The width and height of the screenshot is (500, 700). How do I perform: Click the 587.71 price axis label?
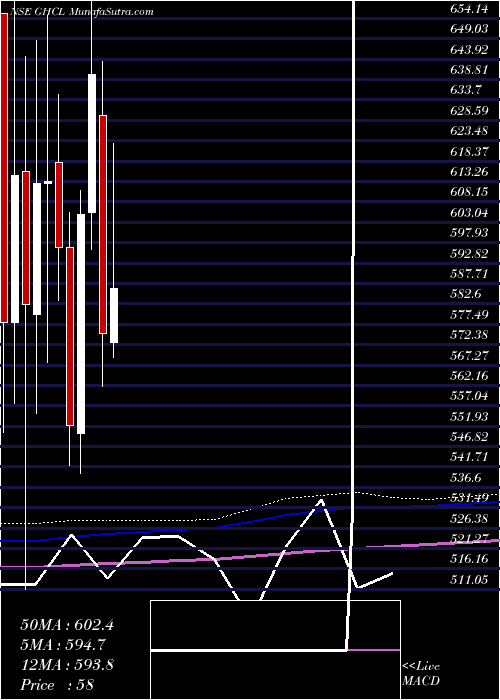[x=470, y=274]
